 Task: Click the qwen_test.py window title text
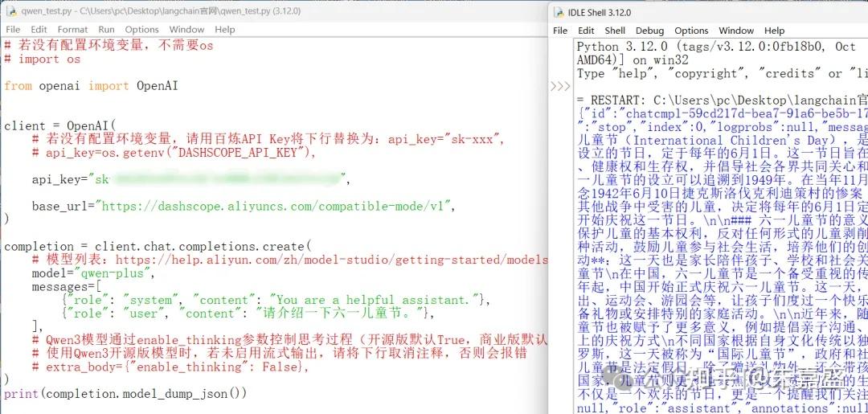click(x=162, y=10)
